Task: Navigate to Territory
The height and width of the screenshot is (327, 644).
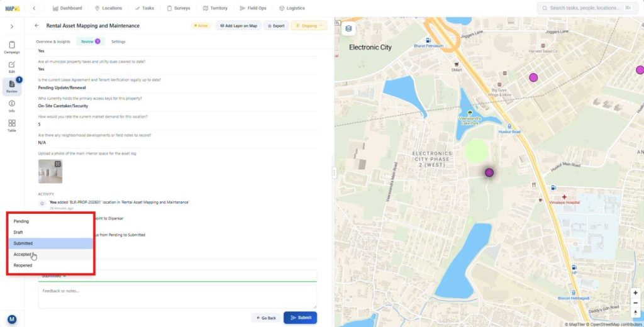Action: [x=215, y=8]
